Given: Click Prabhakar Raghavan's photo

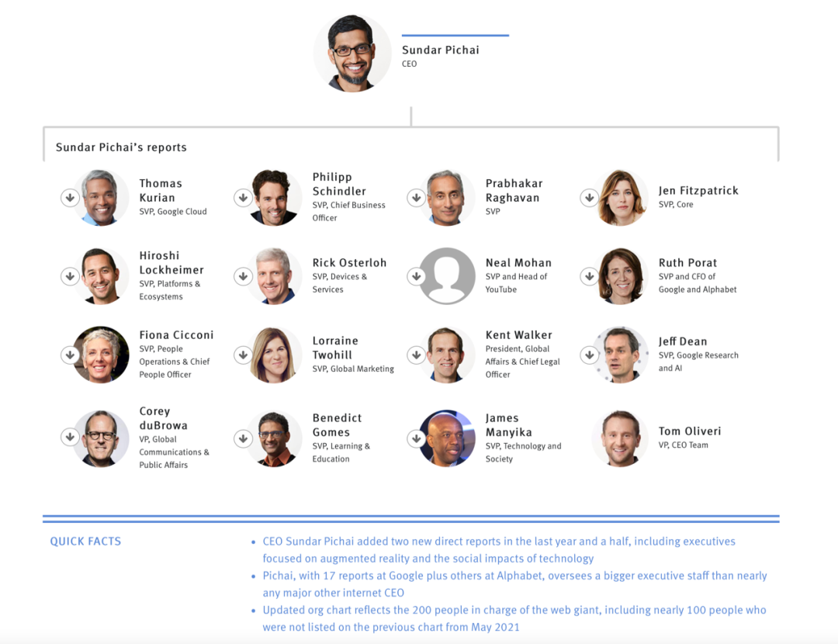Looking at the screenshot, I should click(x=448, y=198).
